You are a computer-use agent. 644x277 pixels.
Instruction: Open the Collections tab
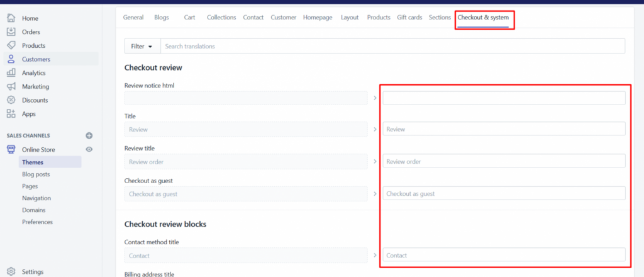pyautogui.click(x=221, y=18)
